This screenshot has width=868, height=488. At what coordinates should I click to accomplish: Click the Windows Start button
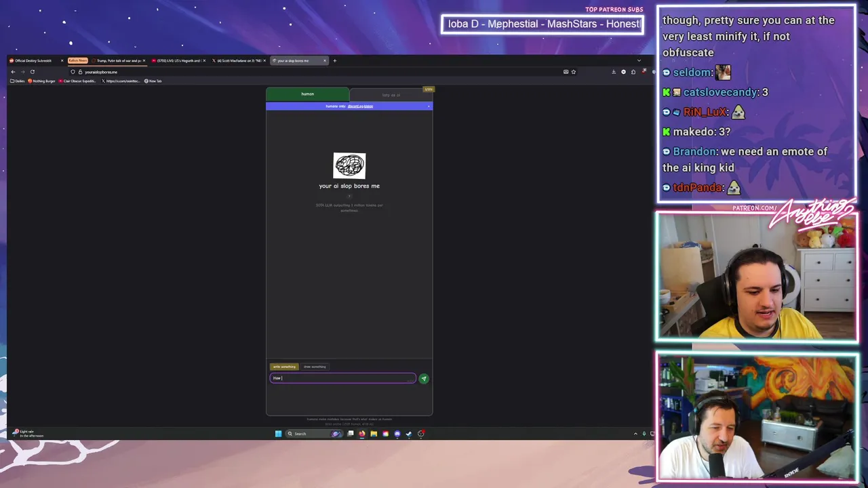tap(278, 434)
